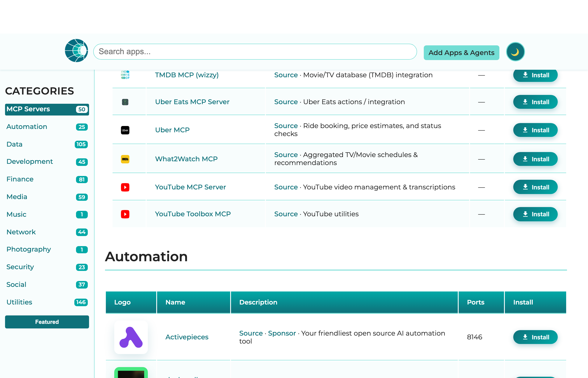
Task: Install Uber Eats MCP Server
Action: (535, 102)
